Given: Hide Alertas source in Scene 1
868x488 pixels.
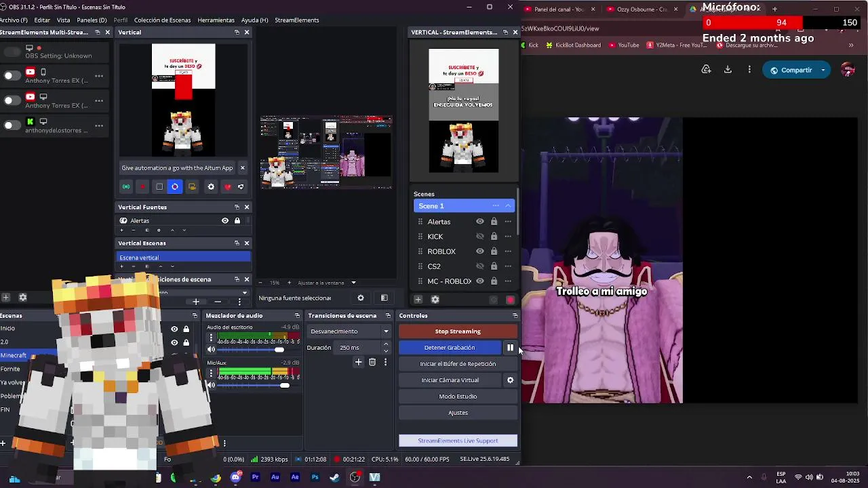Looking at the screenshot, I should pos(480,222).
